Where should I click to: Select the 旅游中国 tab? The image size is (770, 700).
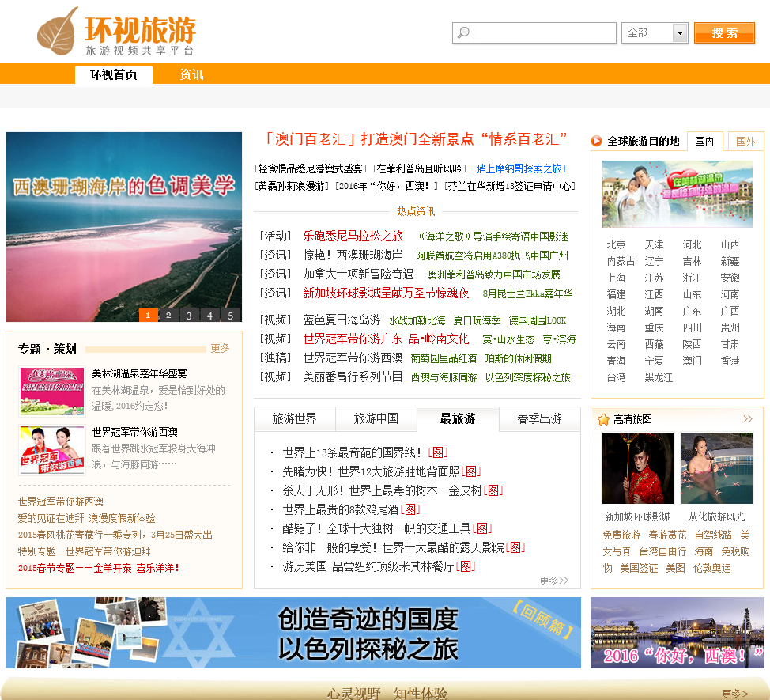(x=376, y=419)
